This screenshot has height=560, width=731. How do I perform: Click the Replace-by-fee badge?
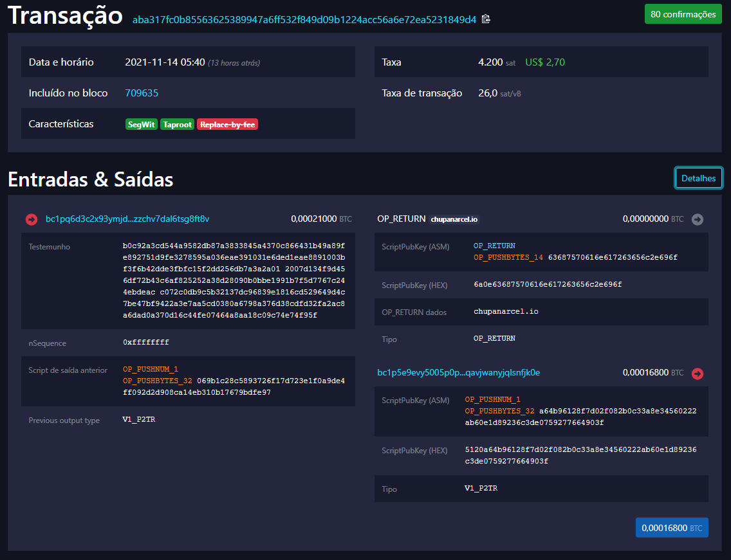(x=227, y=125)
